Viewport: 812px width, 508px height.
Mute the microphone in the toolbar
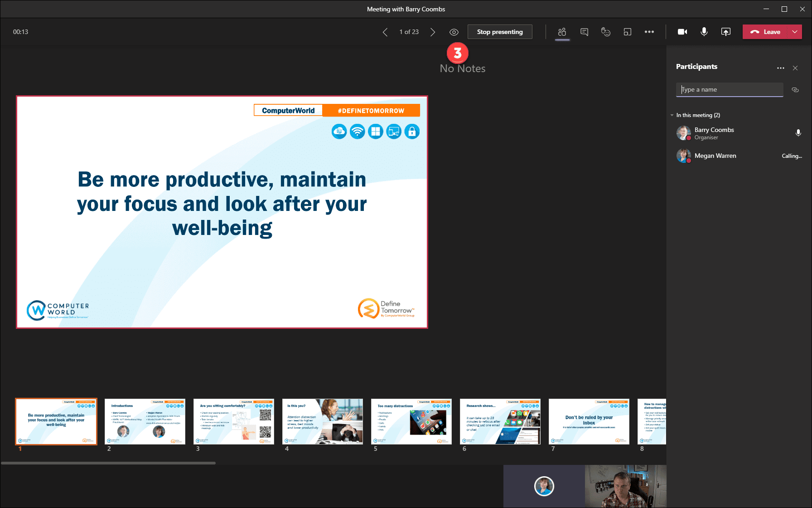coord(704,32)
